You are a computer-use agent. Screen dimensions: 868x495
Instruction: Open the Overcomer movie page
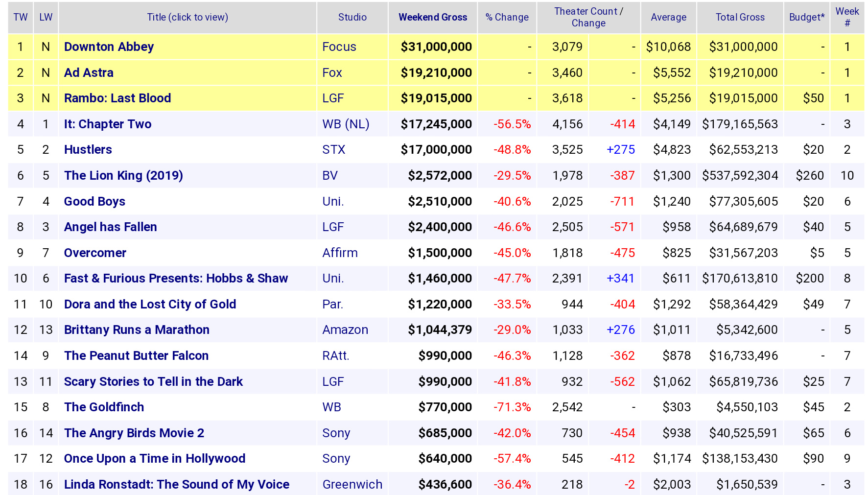95,253
